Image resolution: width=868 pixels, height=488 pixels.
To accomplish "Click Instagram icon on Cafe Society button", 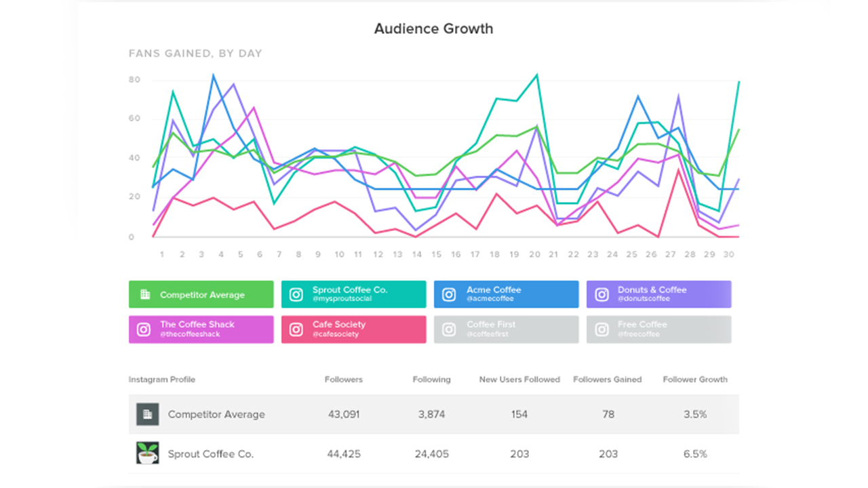I will (x=296, y=329).
